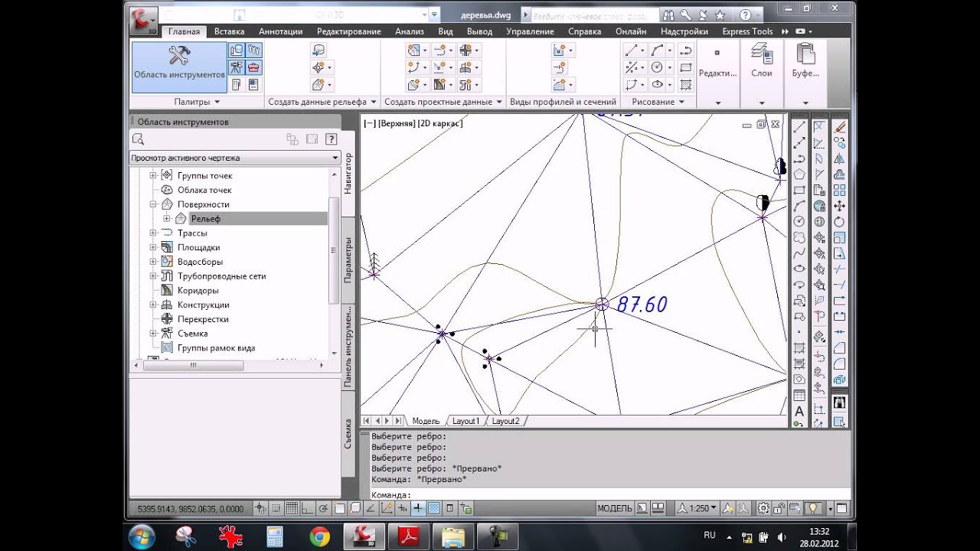The image size is (980, 551).
Task: Expand the Площадки tree node
Action: click(153, 247)
